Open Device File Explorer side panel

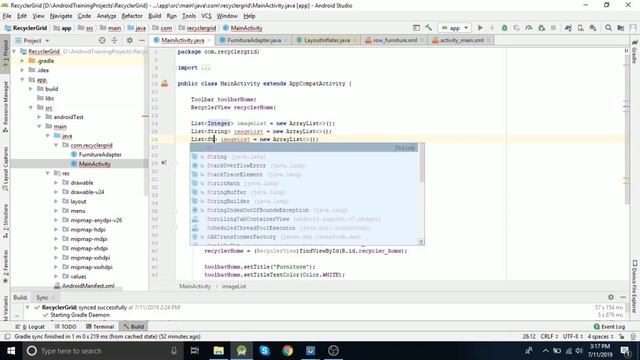coord(635,286)
